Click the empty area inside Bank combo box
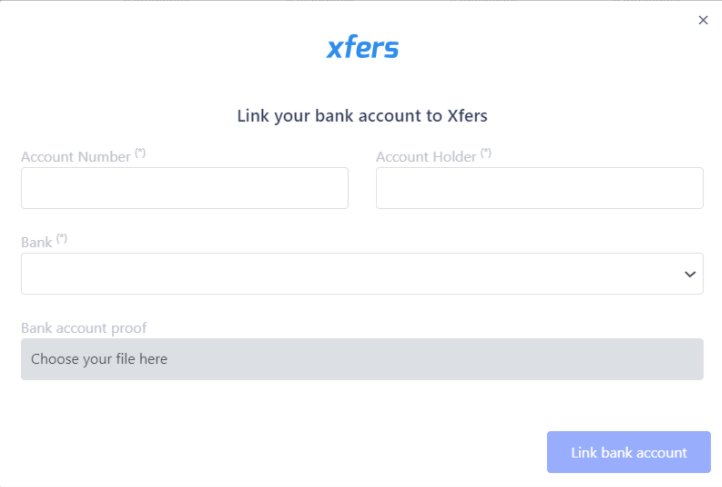The image size is (722, 487). click(350, 273)
